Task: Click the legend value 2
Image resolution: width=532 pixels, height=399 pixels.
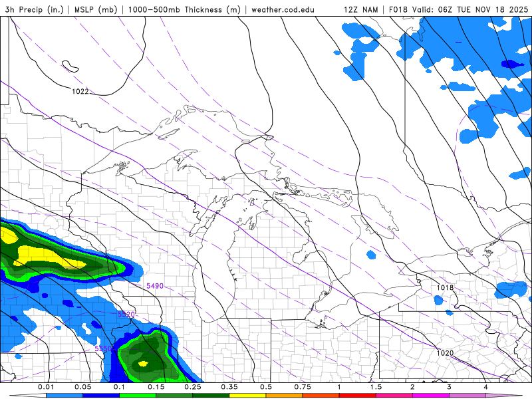Action: click(412, 387)
